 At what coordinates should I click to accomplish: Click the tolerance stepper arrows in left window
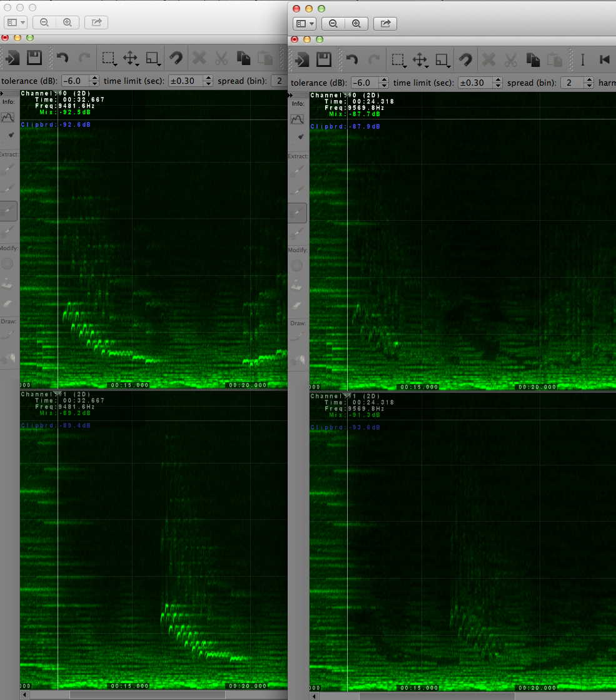[94, 81]
